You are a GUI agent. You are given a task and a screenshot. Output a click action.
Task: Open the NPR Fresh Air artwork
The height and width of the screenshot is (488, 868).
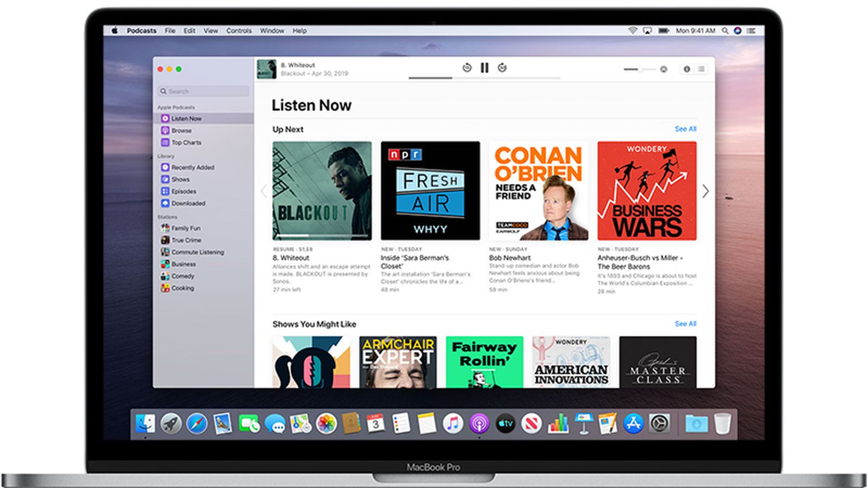(x=430, y=191)
